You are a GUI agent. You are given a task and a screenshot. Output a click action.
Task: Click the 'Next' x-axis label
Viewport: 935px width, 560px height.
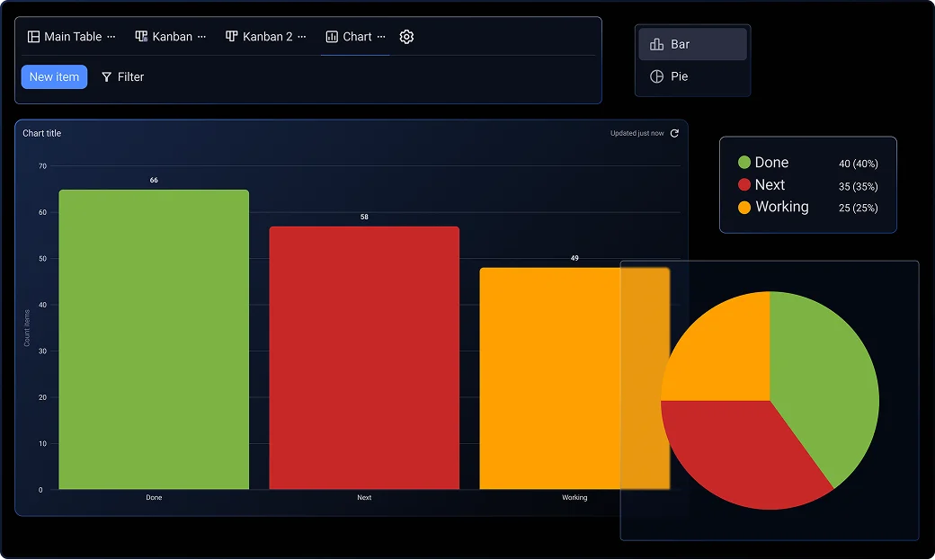[364, 497]
